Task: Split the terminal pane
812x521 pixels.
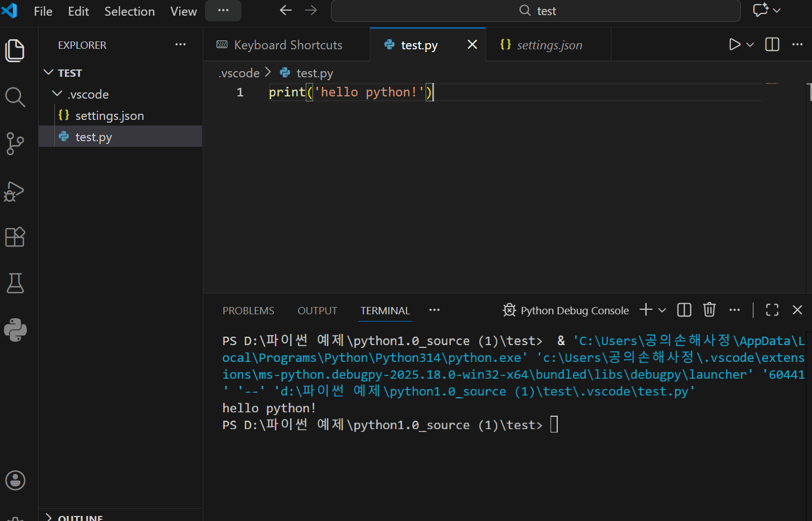Action: [x=684, y=310]
